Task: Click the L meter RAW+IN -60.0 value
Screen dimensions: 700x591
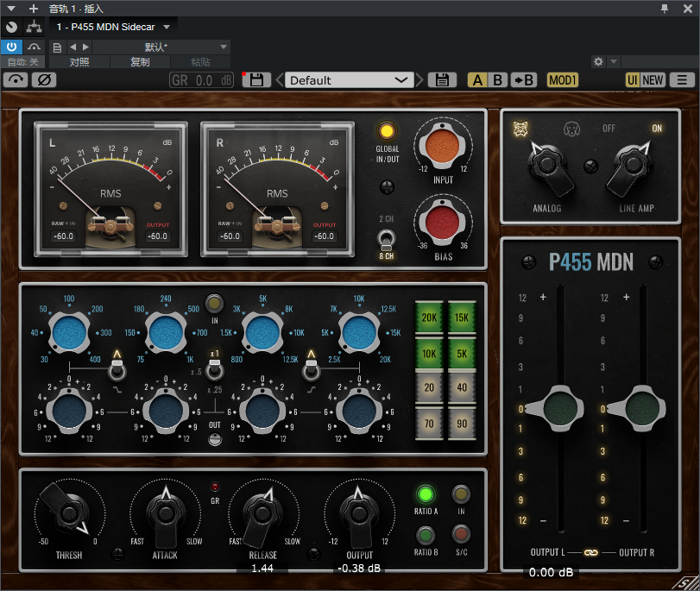Action: [x=63, y=236]
